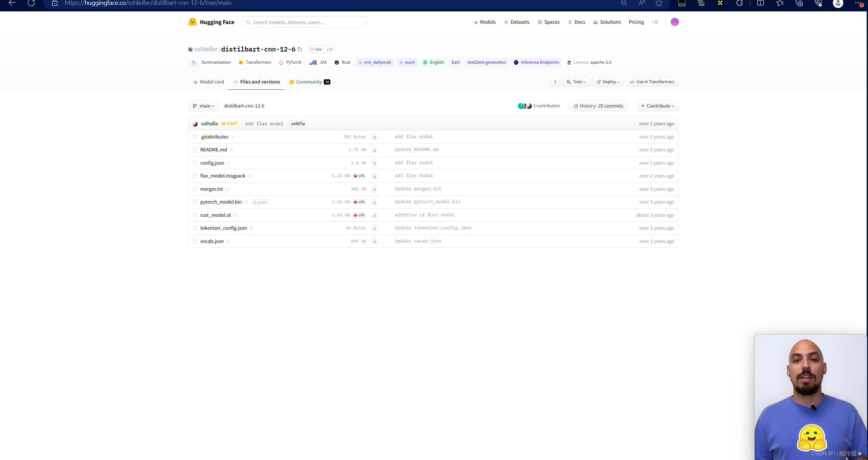View History: 25 commits
868x460 pixels.
pos(598,106)
